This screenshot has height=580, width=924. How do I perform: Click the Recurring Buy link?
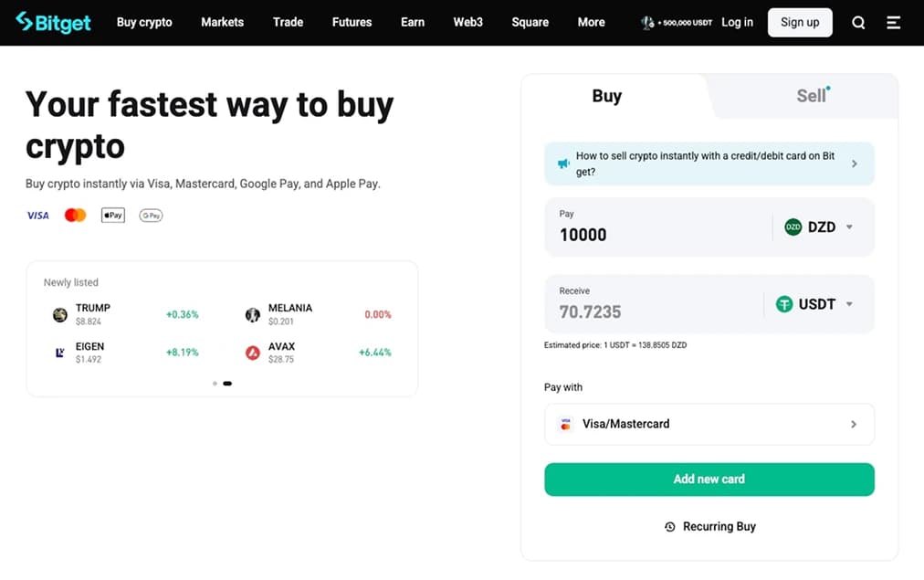pyautogui.click(x=709, y=526)
